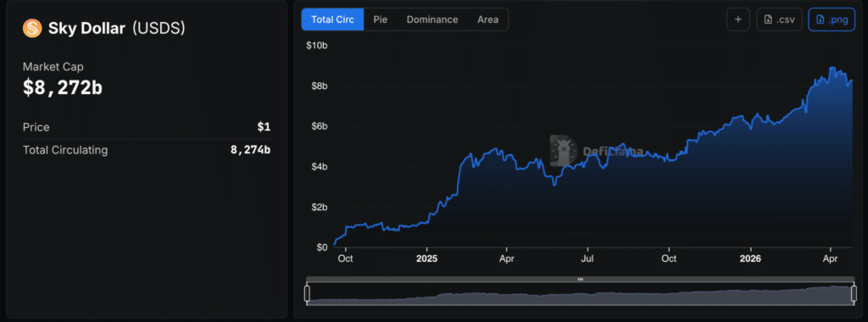The image size is (868, 322).
Task: Switch to the Pie chart tab
Action: [381, 19]
